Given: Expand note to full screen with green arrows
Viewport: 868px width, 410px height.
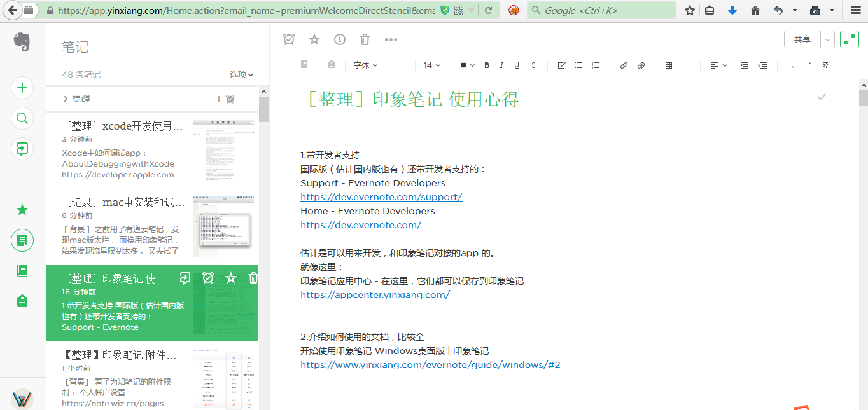Looking at the screenshot, I should coord(850,39).
